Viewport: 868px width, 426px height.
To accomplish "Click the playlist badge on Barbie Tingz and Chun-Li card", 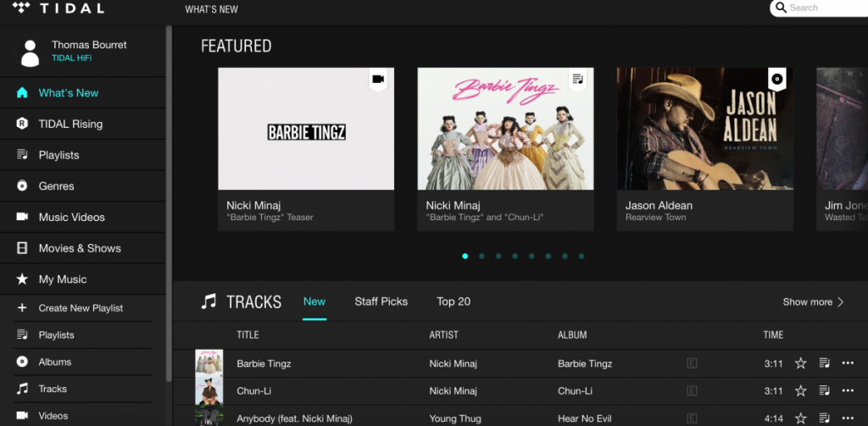I will point(577,80).
